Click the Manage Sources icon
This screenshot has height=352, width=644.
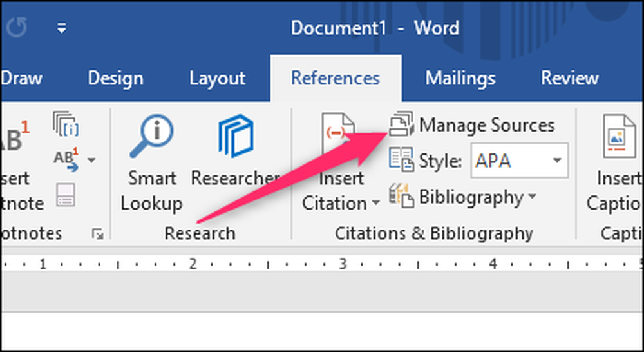pyautogui.click(x=401, y=123)
